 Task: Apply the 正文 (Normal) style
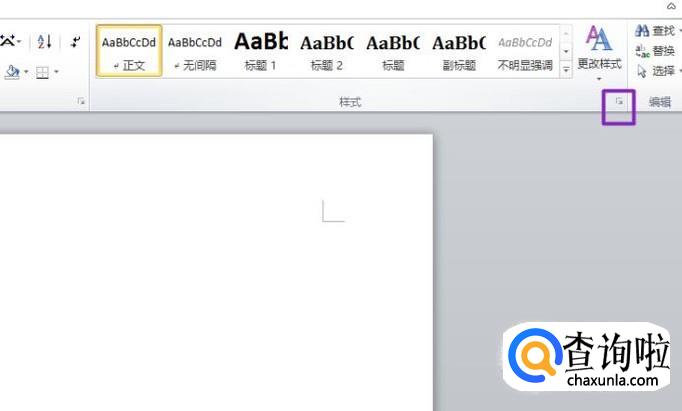pos(129,51)
